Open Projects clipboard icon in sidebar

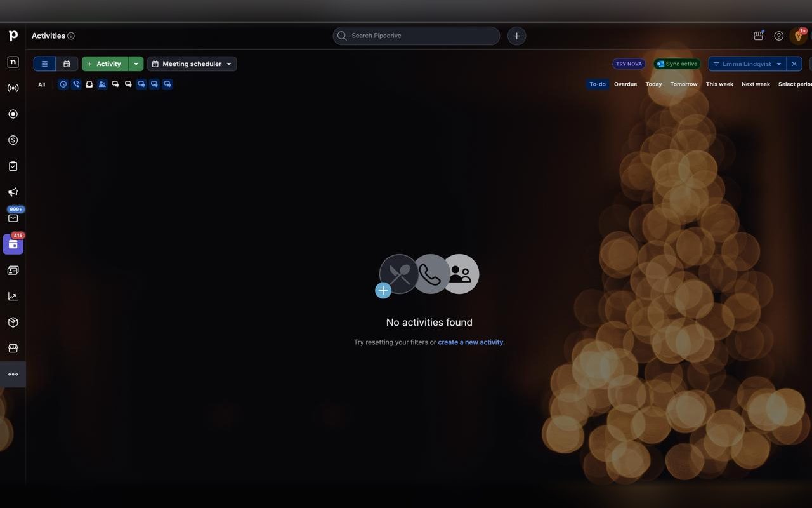tap(13, 166)
